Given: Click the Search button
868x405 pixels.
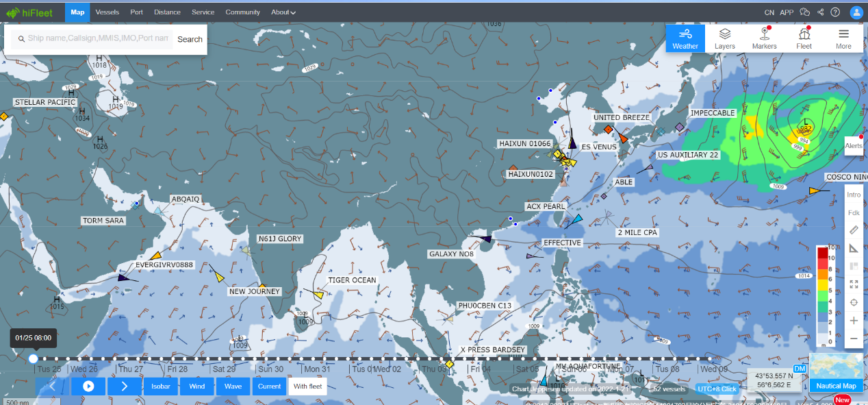Looking at the screenshot, I should [190, 39].
